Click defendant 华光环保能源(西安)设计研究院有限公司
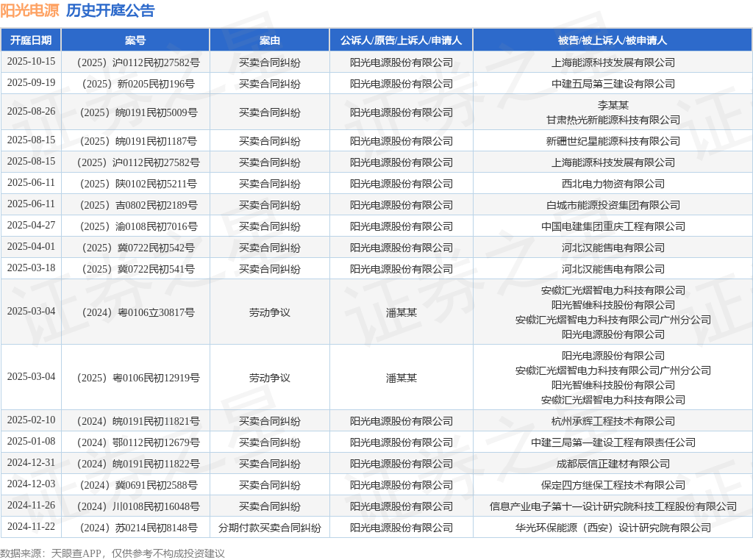Screen dimensions: 753x560 tap(613, 528)
